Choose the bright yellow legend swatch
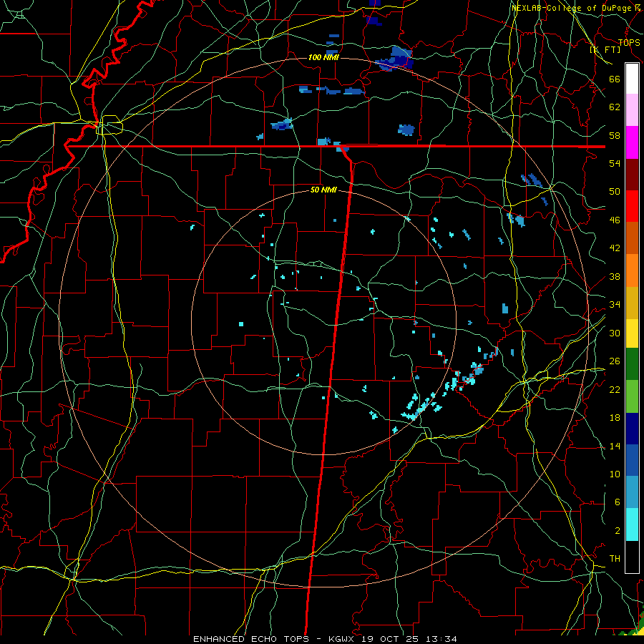 (632, 333)
